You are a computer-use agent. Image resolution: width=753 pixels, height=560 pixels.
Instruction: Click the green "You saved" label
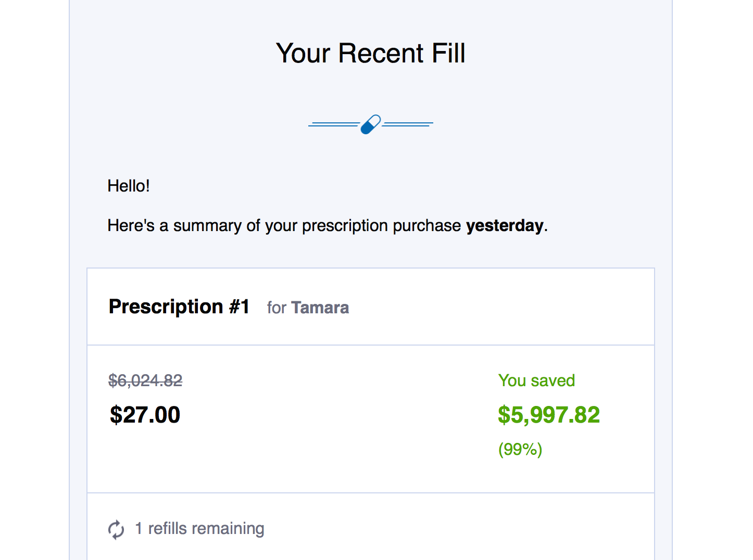[536, 380]
